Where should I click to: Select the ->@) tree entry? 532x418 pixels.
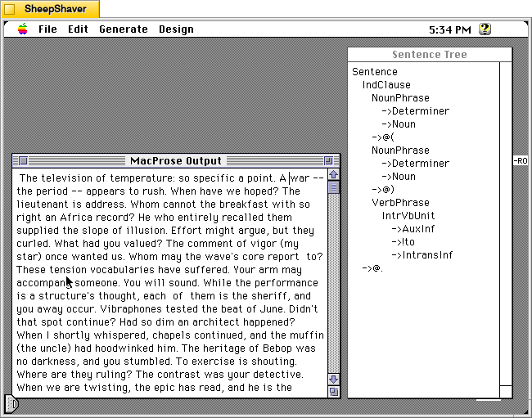point(383,190)
